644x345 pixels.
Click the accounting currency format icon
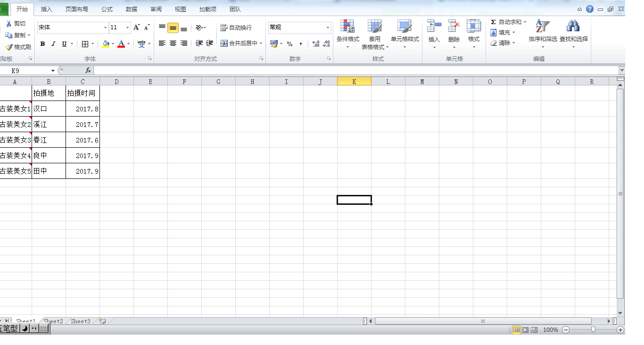pyautogui.click(x=274, y=44)
